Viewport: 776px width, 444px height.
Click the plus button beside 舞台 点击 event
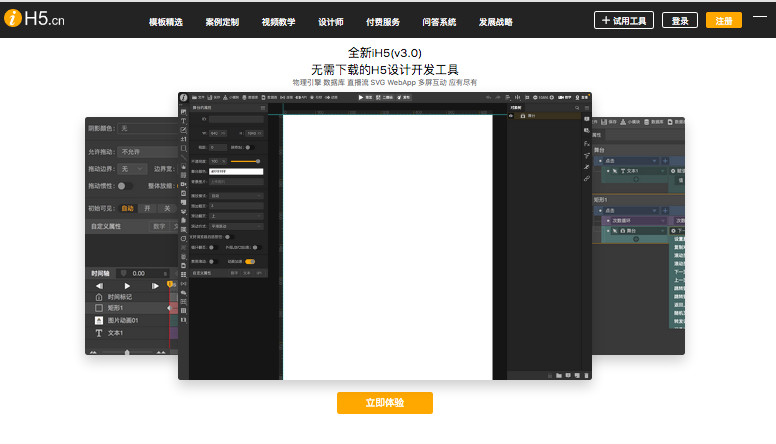pyautogui.click(x=665, y=161)
